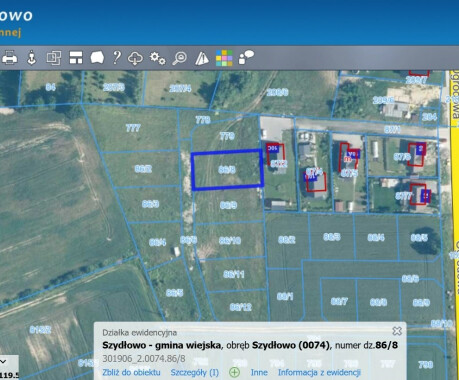Open the colored tiles grid palette
Image resolution: width=459 pixels, height=380 pixels.
click(224, 58)
